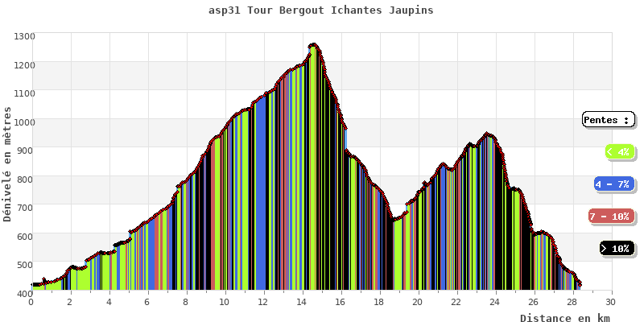Screen dimensions: 644x322
Task: Click the 30 km distance axis label
Action: pyautogui.click(x=612, y=303)
